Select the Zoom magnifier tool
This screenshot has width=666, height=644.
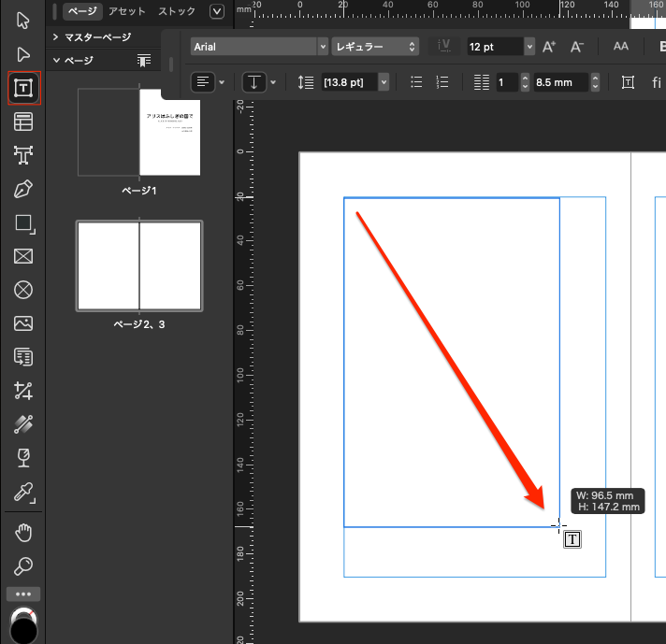tap(23, 565)
